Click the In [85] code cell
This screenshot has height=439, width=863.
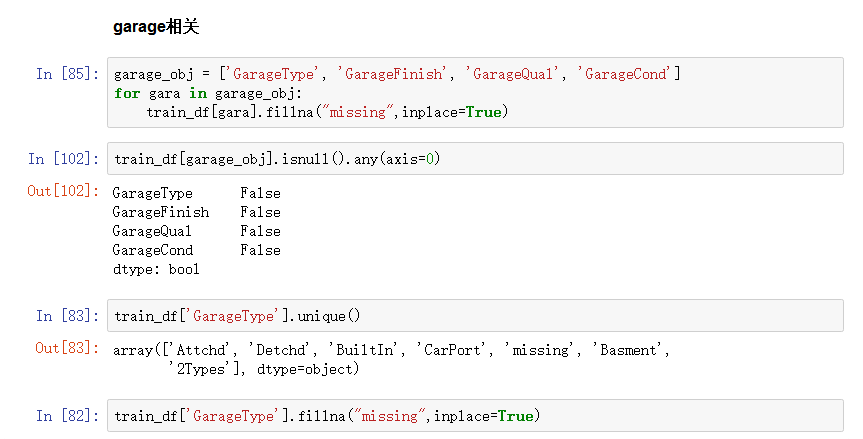(x=475, y=92)
